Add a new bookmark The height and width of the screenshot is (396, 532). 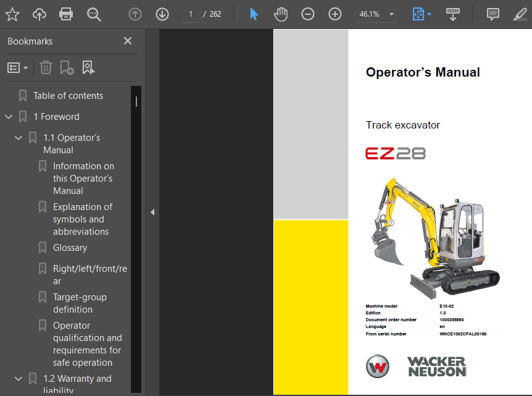click(x=66, y=67)
